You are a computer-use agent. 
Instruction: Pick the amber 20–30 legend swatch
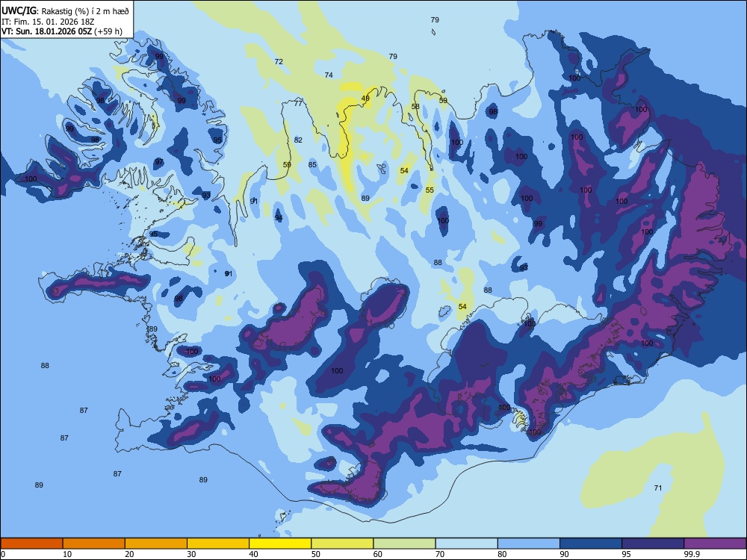click(x=156, y=544)
